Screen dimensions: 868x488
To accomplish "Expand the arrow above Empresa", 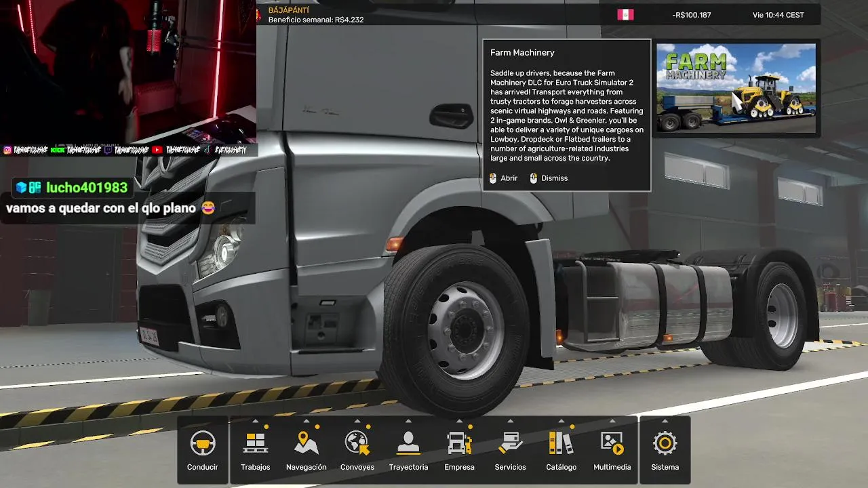I will [x=459, y=421].
